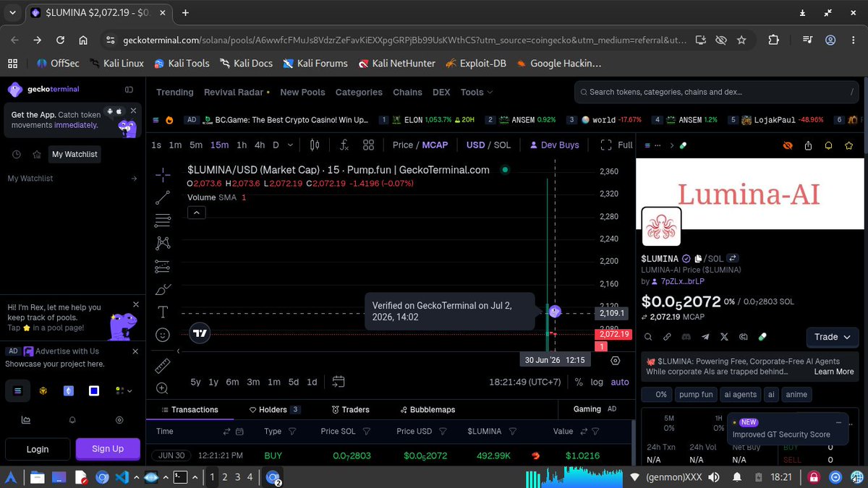Click the Sign Up button

(x=108, y=449)
